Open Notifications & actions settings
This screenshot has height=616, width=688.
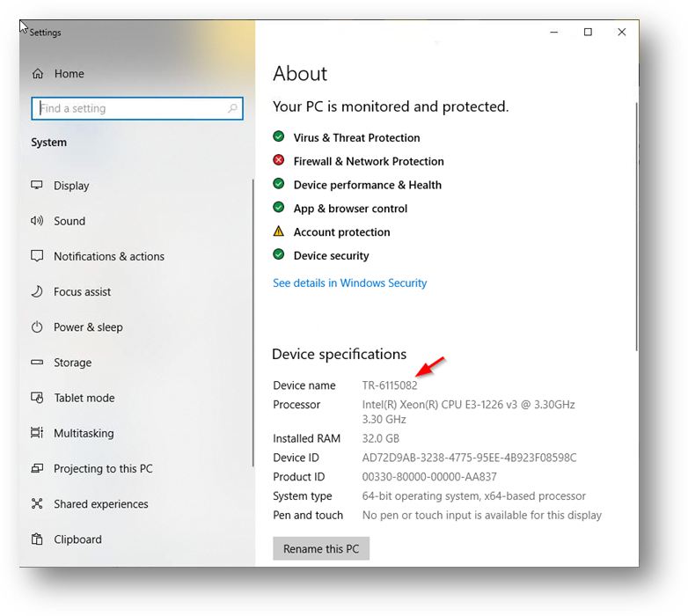pyautogui.click(x=108, y=257)
